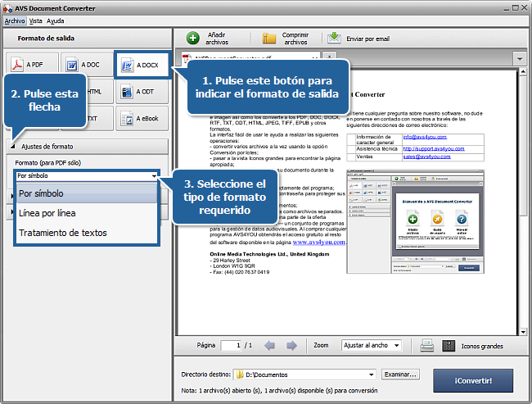Click the print icon

tap(426, 346)
